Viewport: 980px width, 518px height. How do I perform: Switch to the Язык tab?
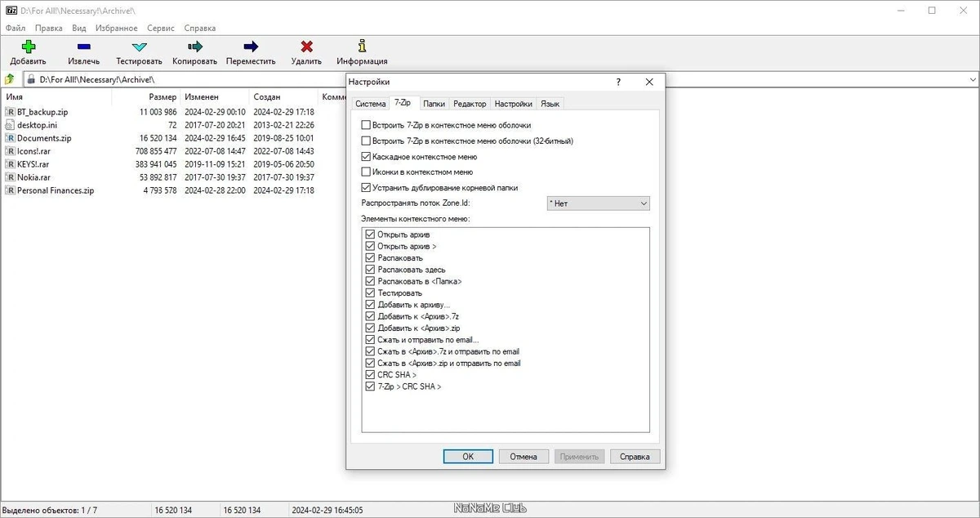click(x=550, y=104)
